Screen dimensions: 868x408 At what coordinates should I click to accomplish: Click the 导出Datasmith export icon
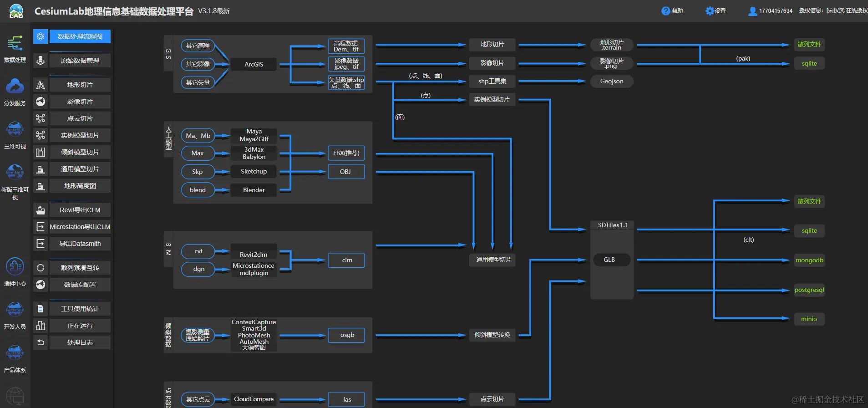pos(41,244)
